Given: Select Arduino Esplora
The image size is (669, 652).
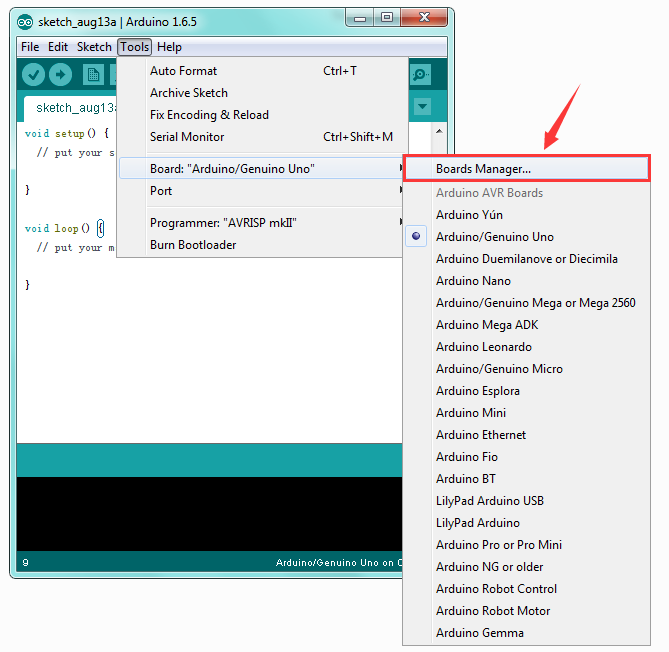Looking at the screenshot, I should (526, 391).
